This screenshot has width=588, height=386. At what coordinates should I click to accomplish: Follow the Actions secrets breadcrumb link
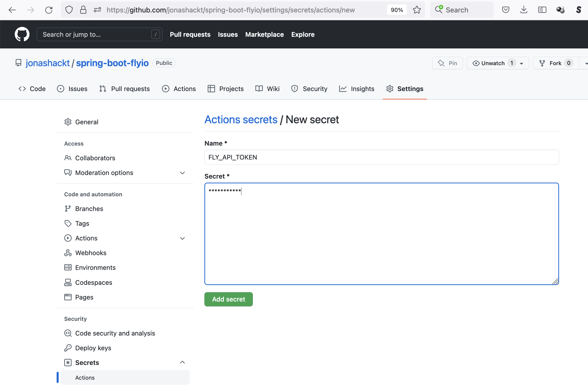pyautogui.click(x=241, y=120)
